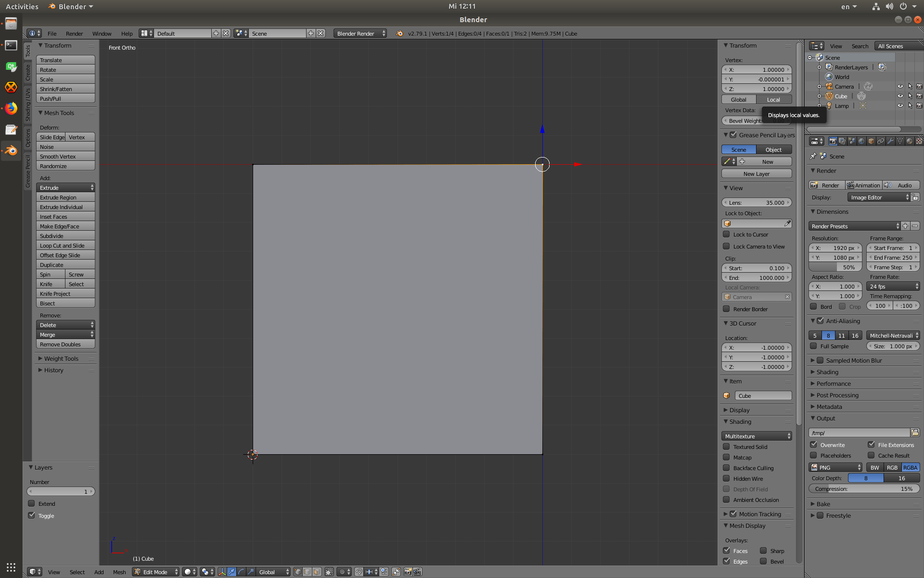Enable the Lock to Cursor checkbox

click(727, 235)
